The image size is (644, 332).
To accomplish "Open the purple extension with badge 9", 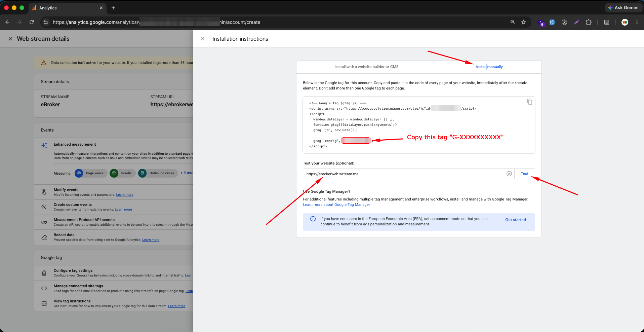I will (x=541, y=23).
